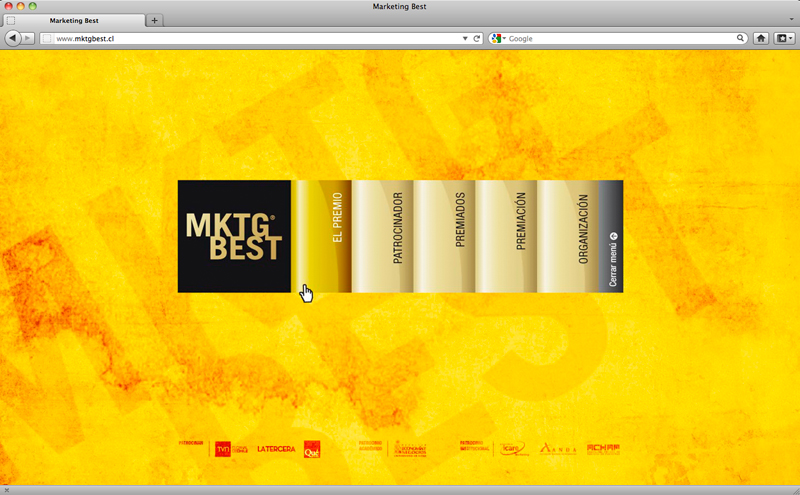800x495 pixels.
Task: Click the address bar URL field
Action: coord(250,38)
